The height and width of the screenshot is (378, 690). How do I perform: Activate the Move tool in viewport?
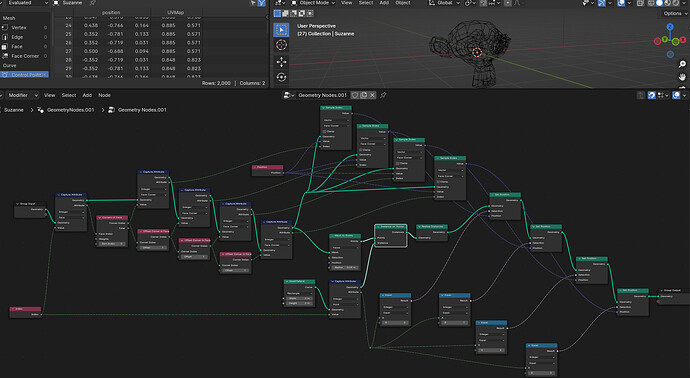[x=282, y=62]
